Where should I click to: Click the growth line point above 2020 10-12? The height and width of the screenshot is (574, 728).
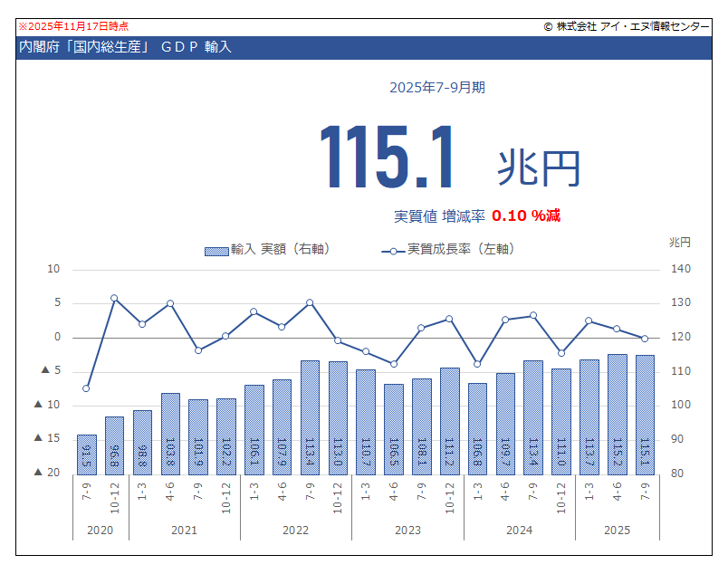pyautogui.click(x=114, y=298)
